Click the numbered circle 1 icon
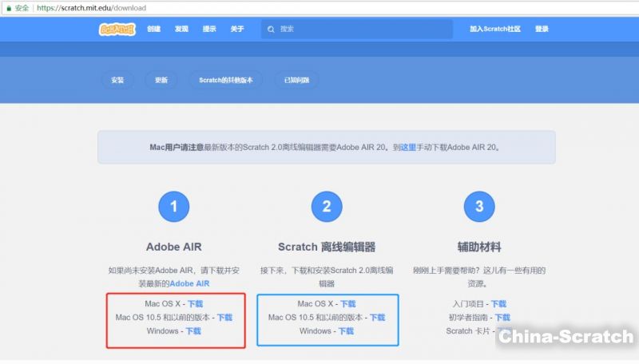Image resolution: width=639 pixels, height=364 pixels. click(174, 207)
